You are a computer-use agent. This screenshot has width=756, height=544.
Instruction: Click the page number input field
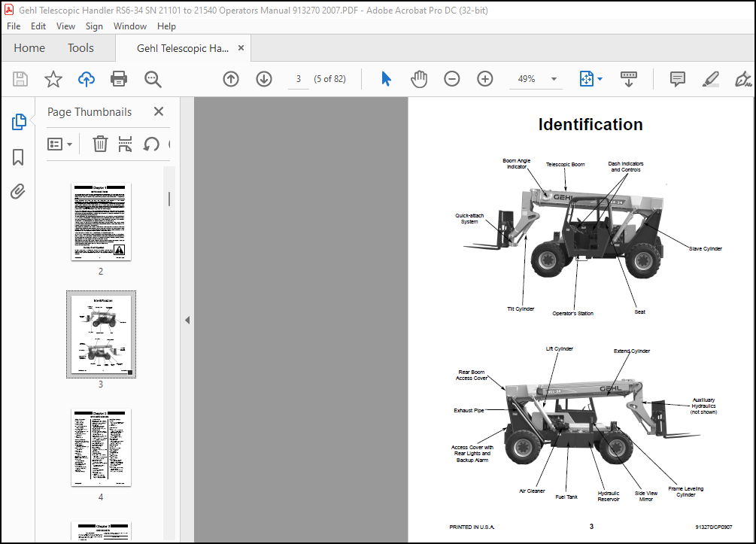tap(299, 78)
